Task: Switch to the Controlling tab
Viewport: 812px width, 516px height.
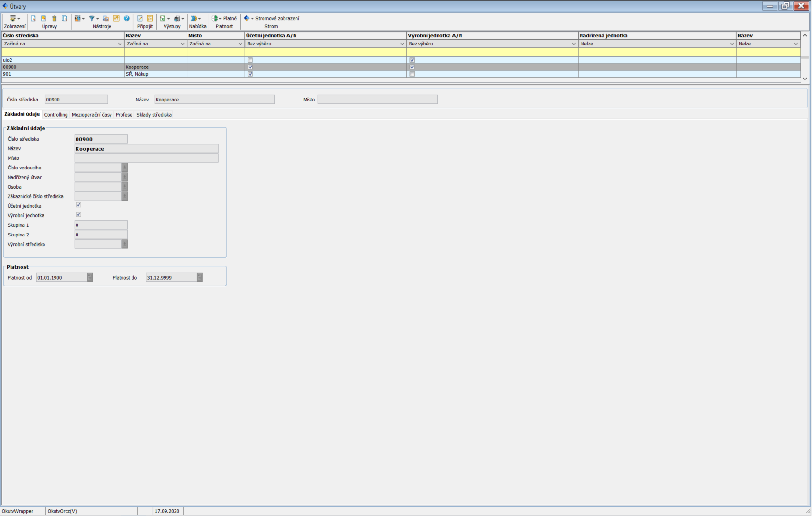Action: [x=56, y=115]
